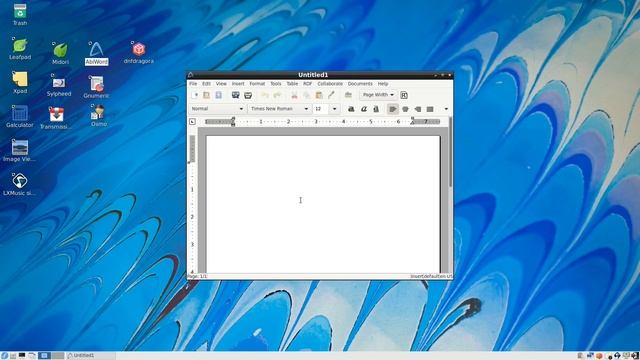Viewport: 640px width, 360px height.
Task: Toggle Bold formatting
Action: (351, 109)
